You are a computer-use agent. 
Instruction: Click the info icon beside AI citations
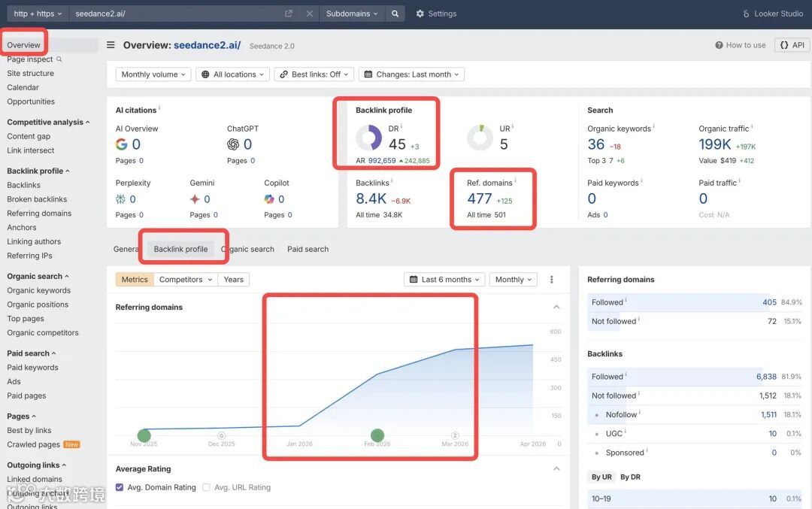159,108
